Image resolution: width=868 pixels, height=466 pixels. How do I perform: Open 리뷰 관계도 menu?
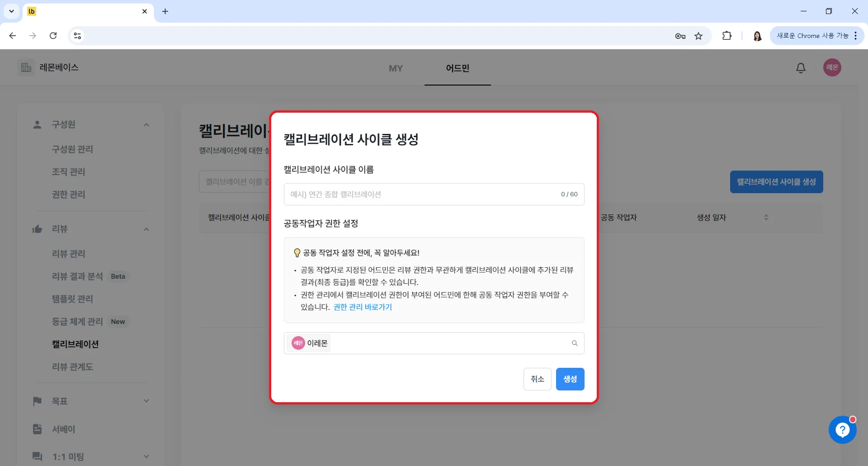click(x=72, y=367)
